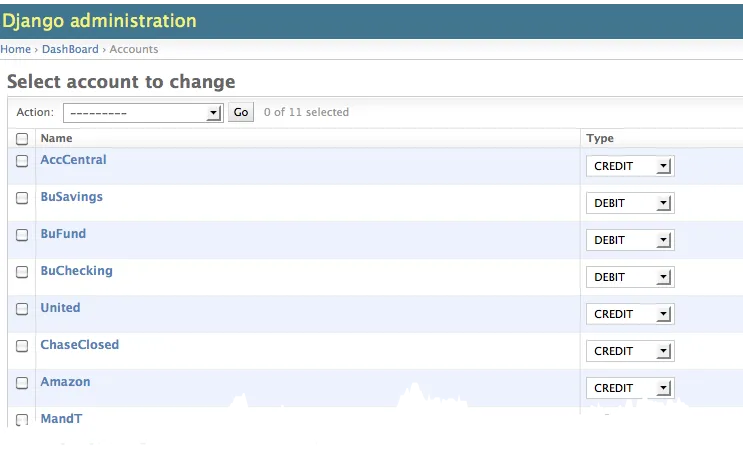743x465 pixels.
Task: Open the Type selector for BuChecking
Action: pyautogui.click(x=630, y=277)
